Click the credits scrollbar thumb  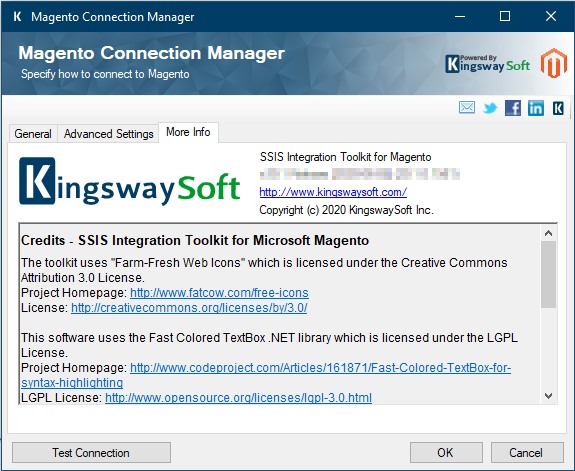tap(549, 274)
